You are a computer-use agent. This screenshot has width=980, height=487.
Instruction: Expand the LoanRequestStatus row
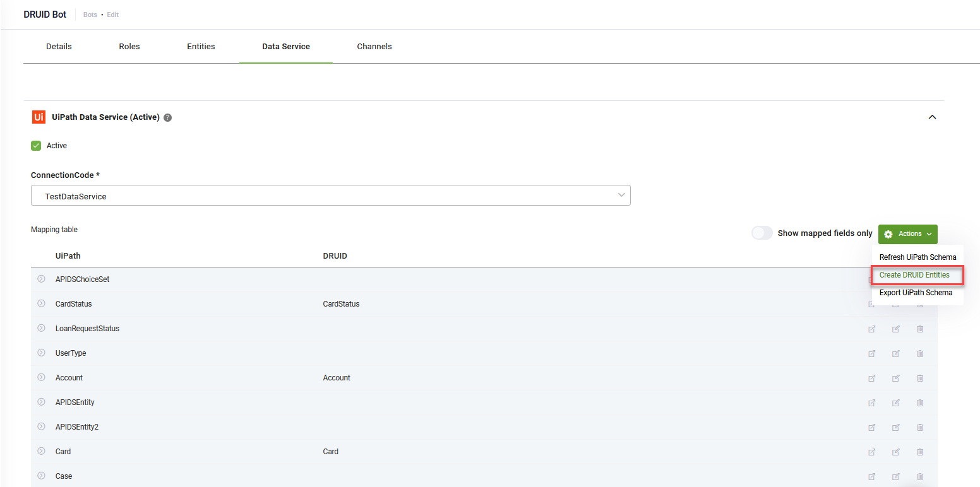coord(41,328)
